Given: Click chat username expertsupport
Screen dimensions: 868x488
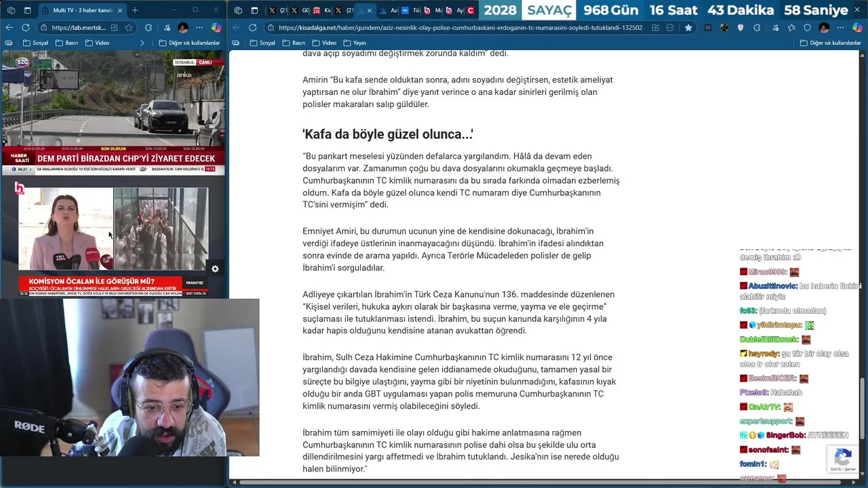Looking at the screenshot, I should point(766,422).
